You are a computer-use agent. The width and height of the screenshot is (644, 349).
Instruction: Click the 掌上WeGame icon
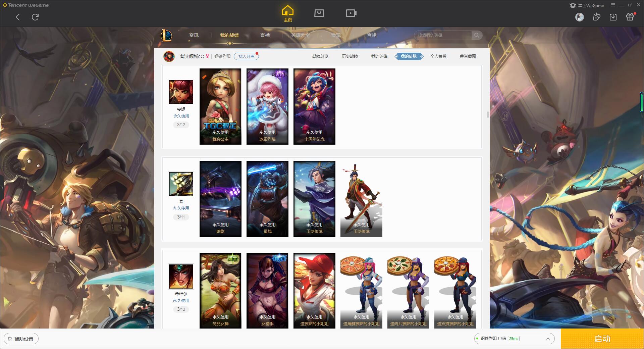(573, 5)
